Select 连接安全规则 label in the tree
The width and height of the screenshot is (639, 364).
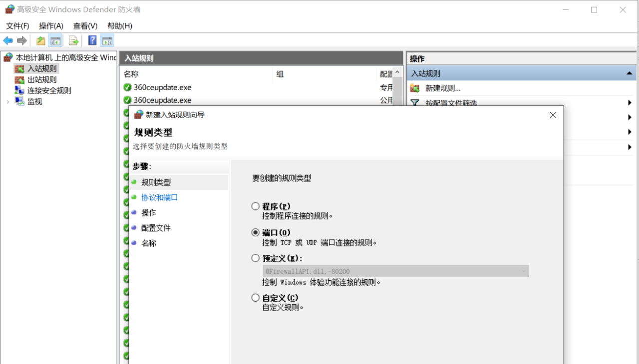pyautogui.click(x=49, y=91)
